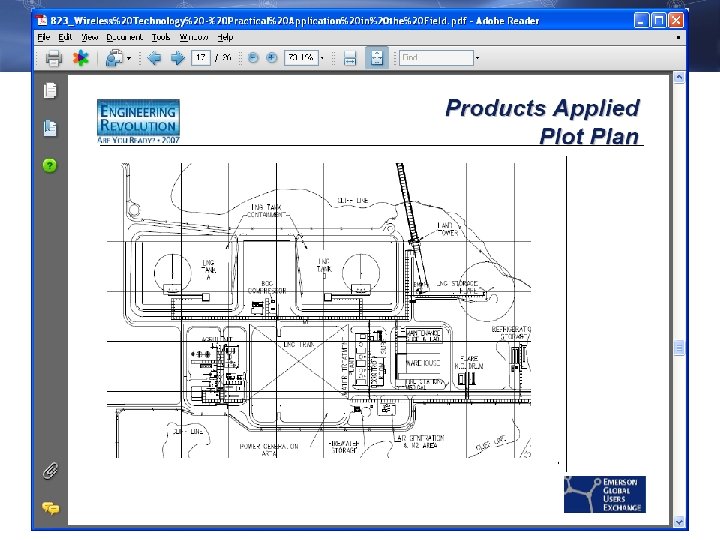Toggle the Fit Page scrolling mode icon
This screenshot has width=720, height=540.
click(x=377, y=58)
